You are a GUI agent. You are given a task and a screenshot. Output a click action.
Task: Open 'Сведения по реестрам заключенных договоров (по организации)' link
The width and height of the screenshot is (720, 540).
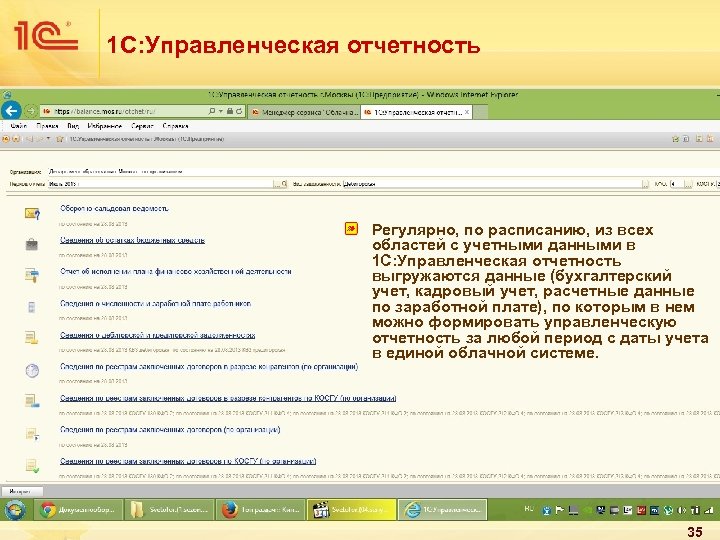[170, 430]
